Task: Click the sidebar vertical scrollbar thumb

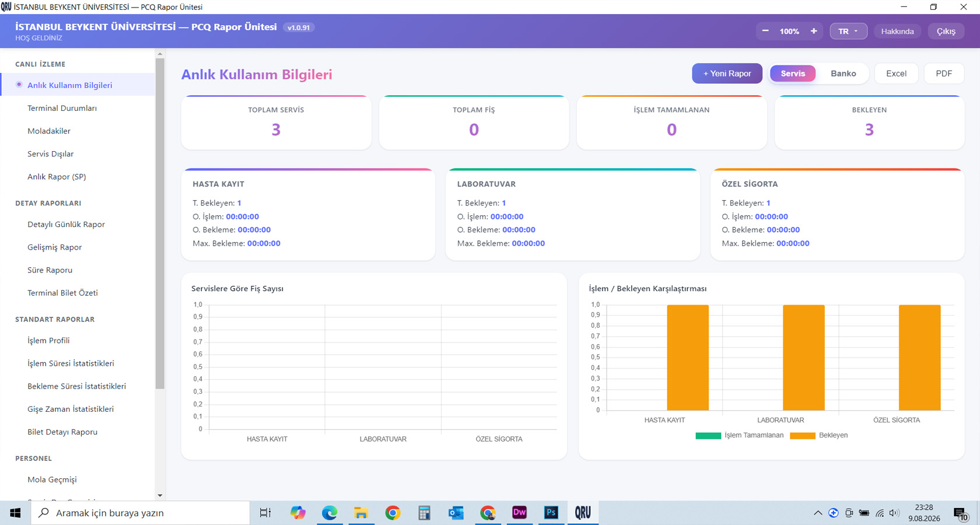Action: point(160,223)
